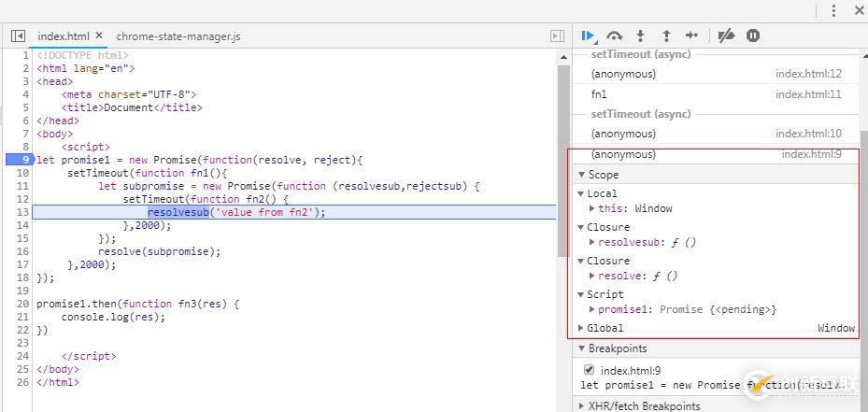This screenshot has height=412, width=868.
Task: Open index.html:12 source link
Action: pyautogui.click(x=808, y=74)
